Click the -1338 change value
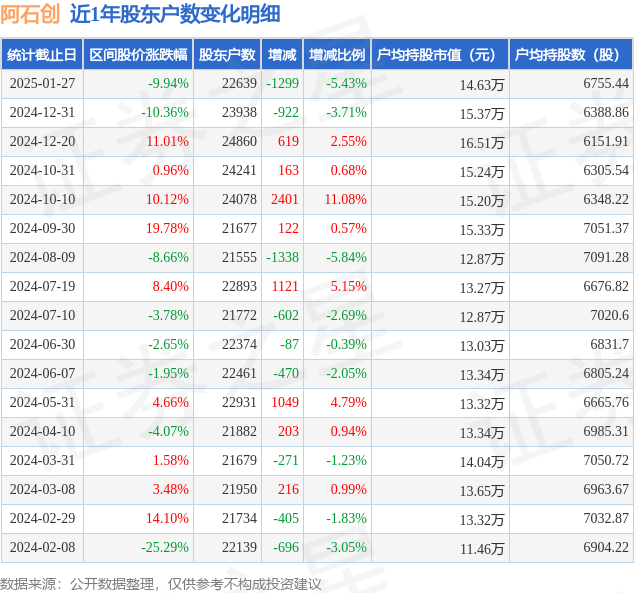The height and width of the screenshot is (593, 634). click(282, 257)
